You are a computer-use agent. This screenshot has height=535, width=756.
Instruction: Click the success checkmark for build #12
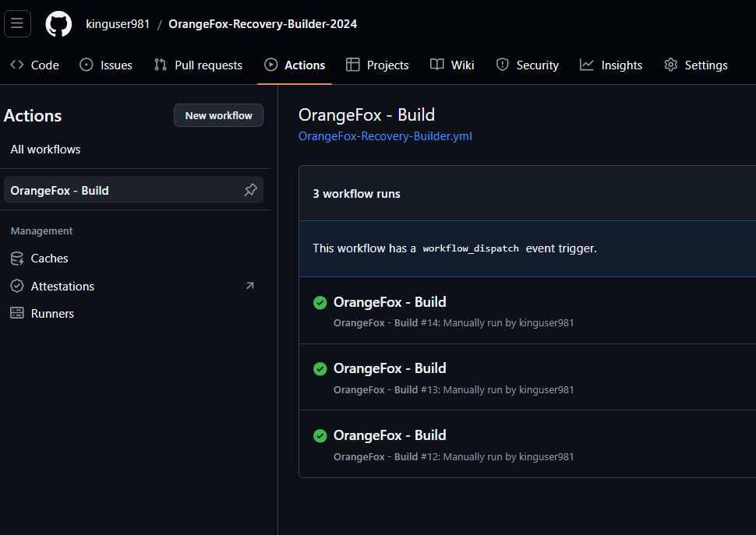point(320,436)
